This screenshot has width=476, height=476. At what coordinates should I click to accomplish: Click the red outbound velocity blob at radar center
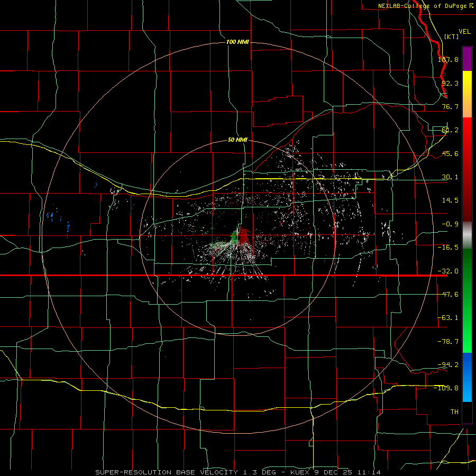(x=243, y=236)
